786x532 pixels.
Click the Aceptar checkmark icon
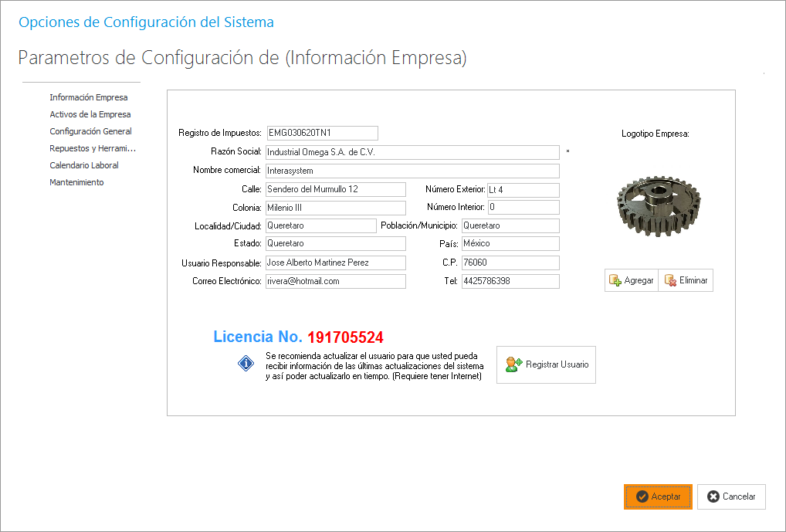[x=642, y=496]
